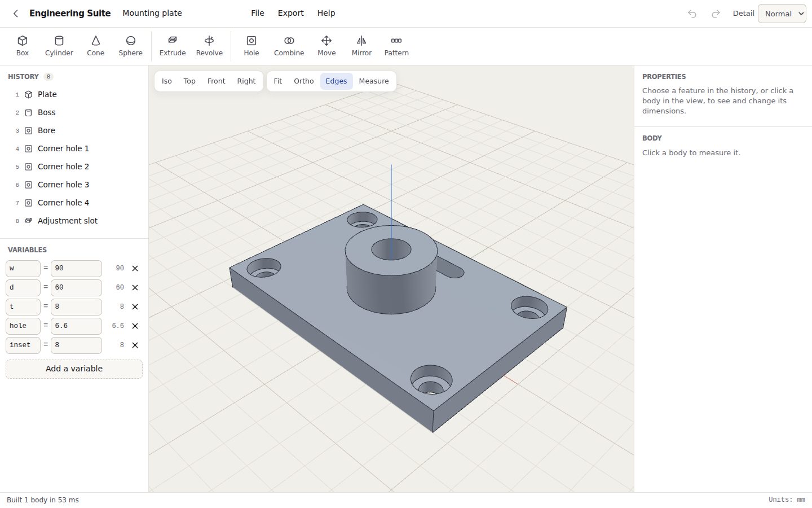Open the Export menu
This screenshot has width=812, height=508.
click(x=291, y=13)
